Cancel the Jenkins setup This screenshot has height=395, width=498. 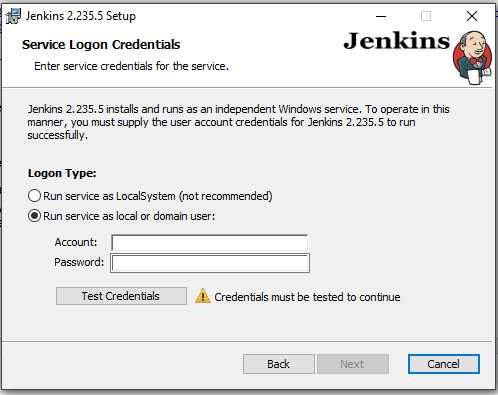click(444, 364)
